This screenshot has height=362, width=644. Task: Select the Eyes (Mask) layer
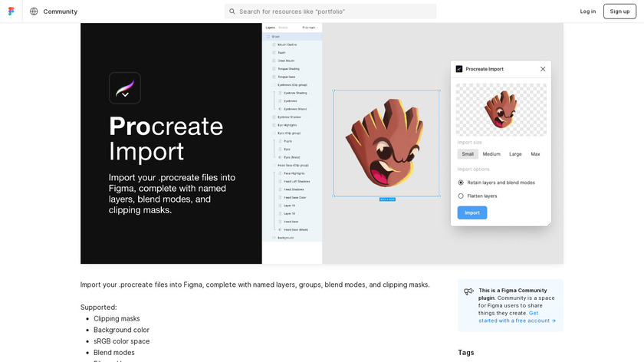292,157
